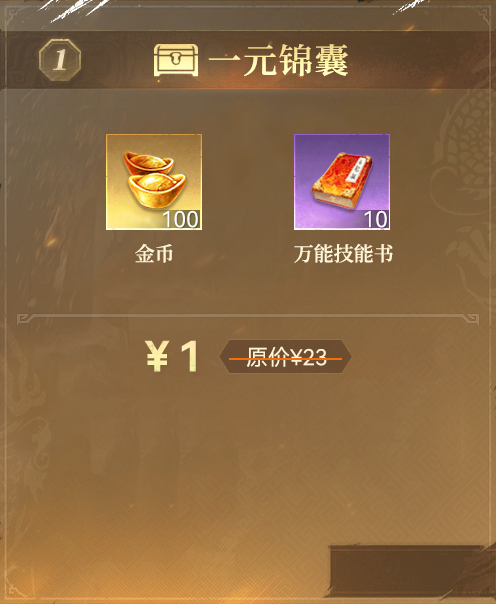The height and width of the screenshot is (604, 496).
Task: Open the 一元锦囊 title heading
Action: point(278,60)
